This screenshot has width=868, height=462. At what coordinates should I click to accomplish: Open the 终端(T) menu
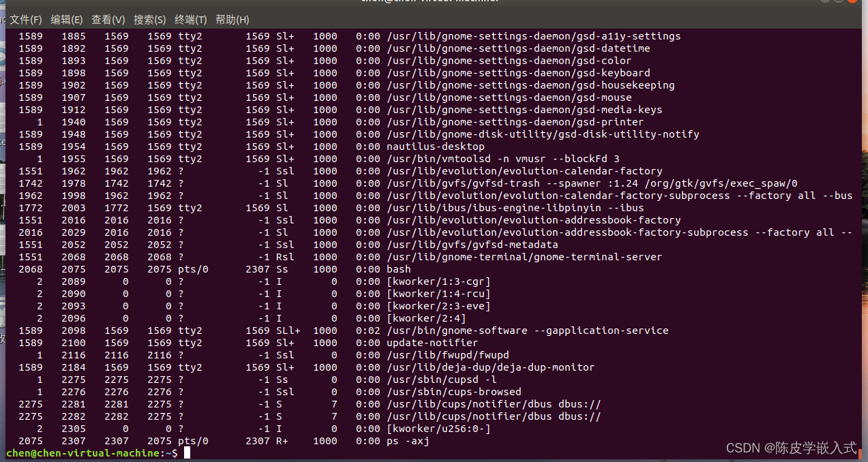[x=190, y=19]
